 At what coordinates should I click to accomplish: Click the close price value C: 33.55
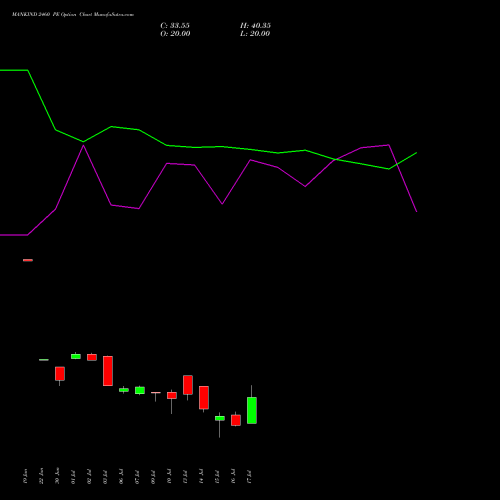[x=175, y=26]
